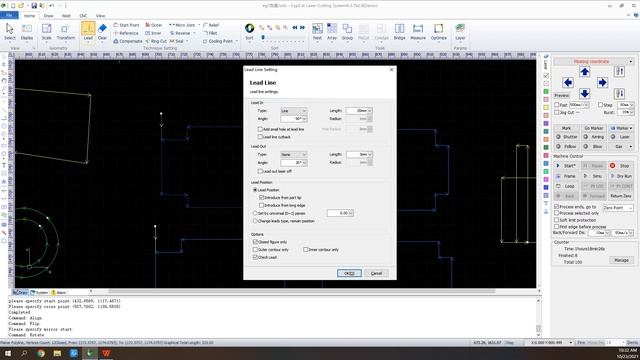Image resolution: width=640 pixels, height=360 pixels.
Task: Open the Sort tool
Action: 249,32
